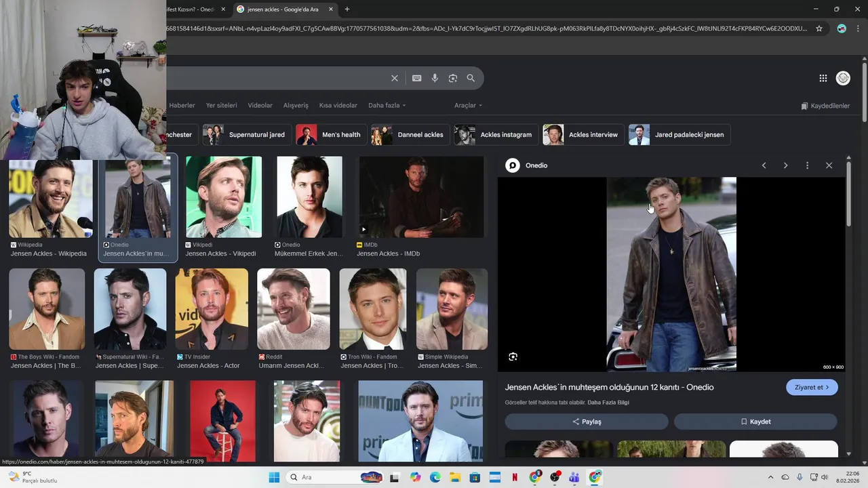The image size is (868, 488).
Task: Open Kaydedilenler saved items
Action: point(825,106)
